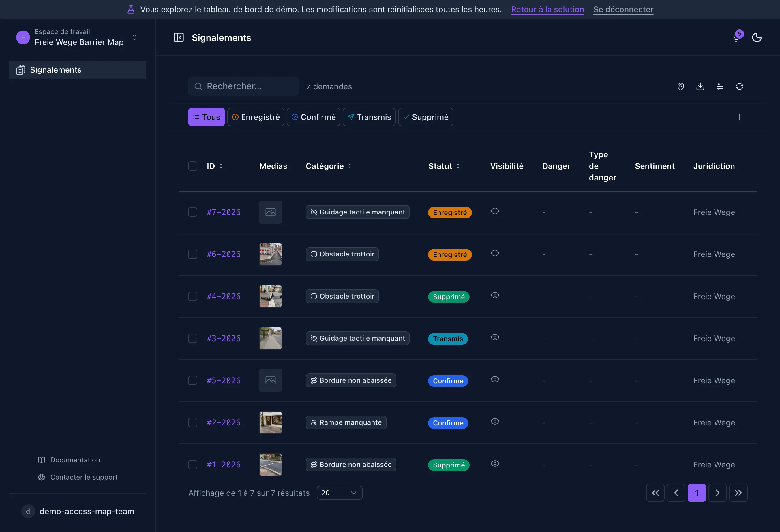Switch to the Confirmé tab
The image size is (780, 532).
(314, 117)
